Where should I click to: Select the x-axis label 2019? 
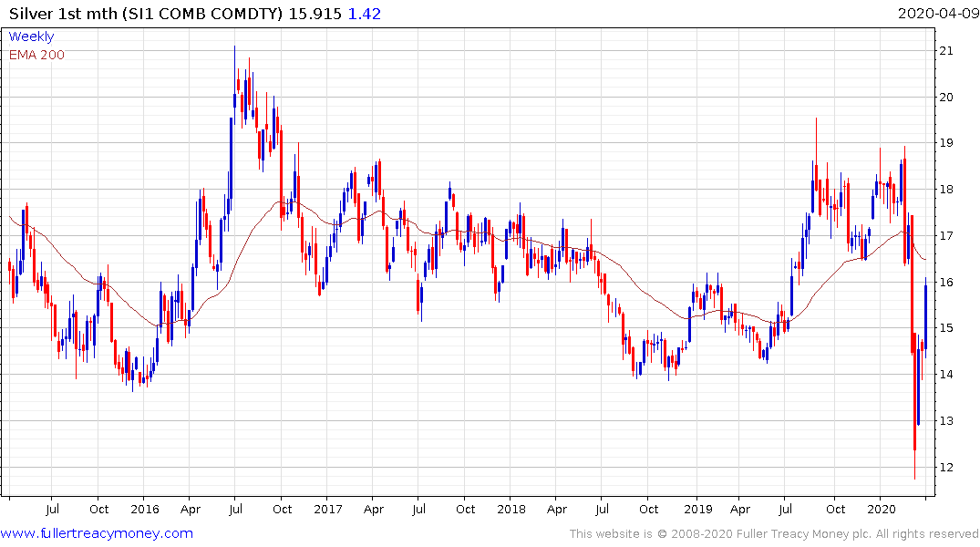[698, 509]
